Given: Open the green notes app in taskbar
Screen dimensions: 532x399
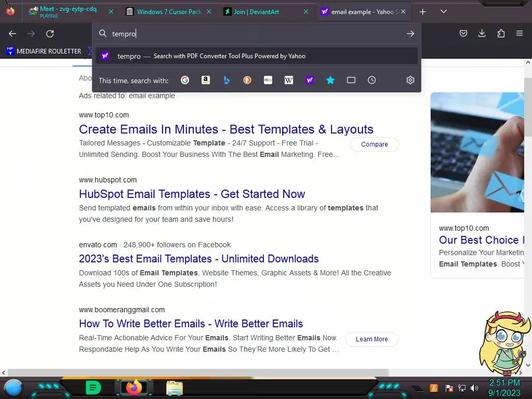Looking at the screenshot, I should coord(93,388).
